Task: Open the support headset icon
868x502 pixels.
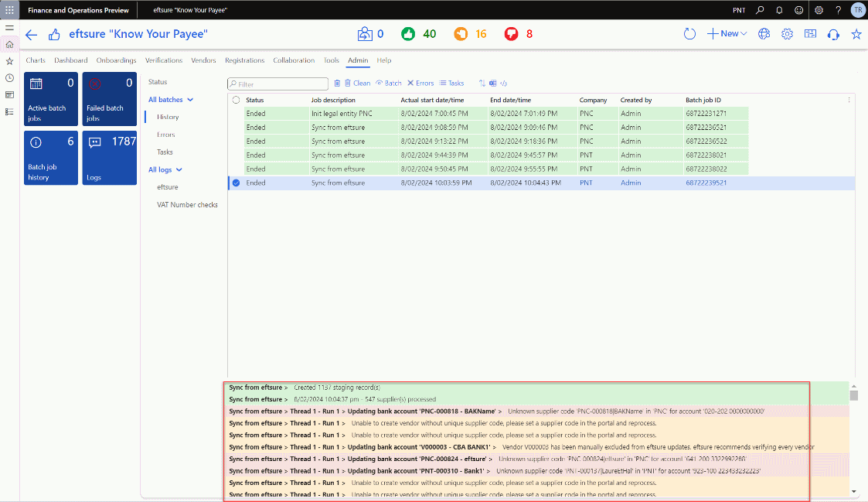Action: [833, 34]
